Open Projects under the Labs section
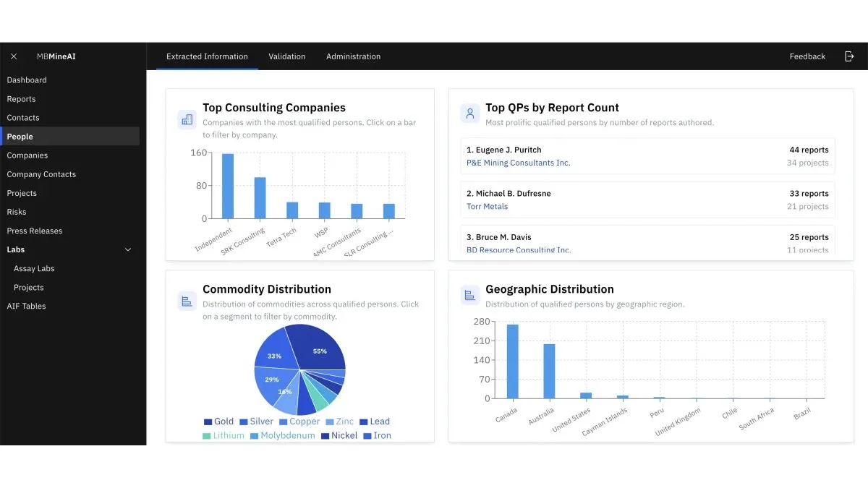This screenshot has height=488, width=868. pyautogui.click(x=70, y=287)
